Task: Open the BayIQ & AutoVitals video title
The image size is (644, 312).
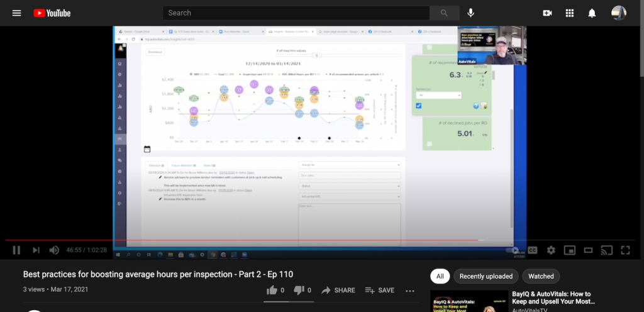Action: tap(553, 298)
